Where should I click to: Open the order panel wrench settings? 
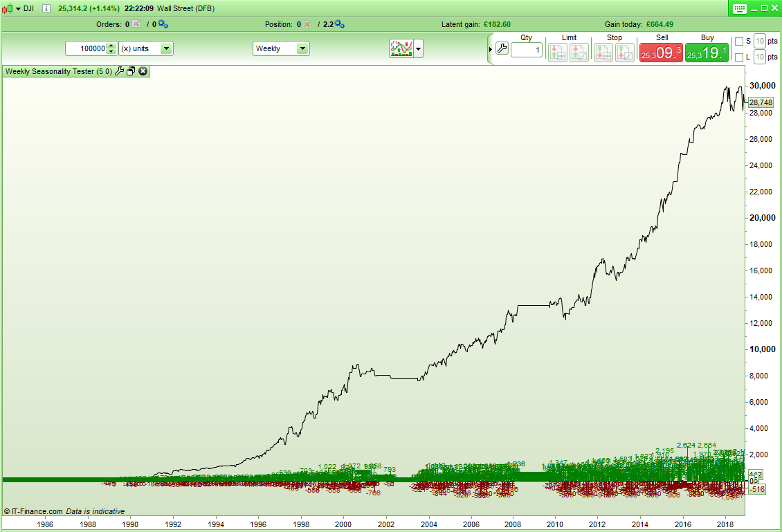(x=501, y=49)
